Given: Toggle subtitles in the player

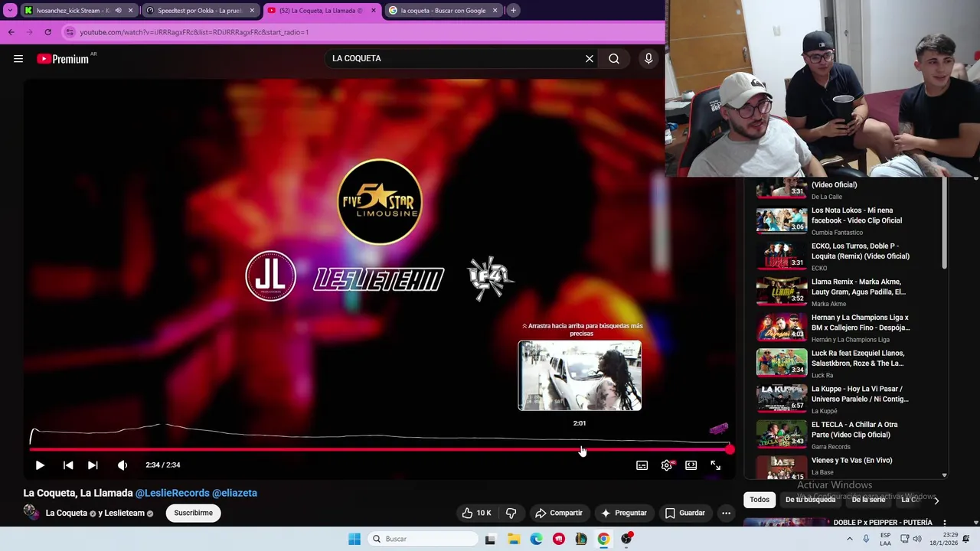Looking at the screenshot, I should [642, 465].
